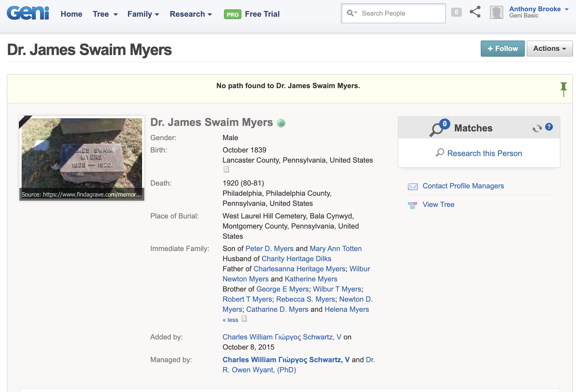Open birth source document icon
The height and width of the screenshot is (392, 576).
point(226,169)
